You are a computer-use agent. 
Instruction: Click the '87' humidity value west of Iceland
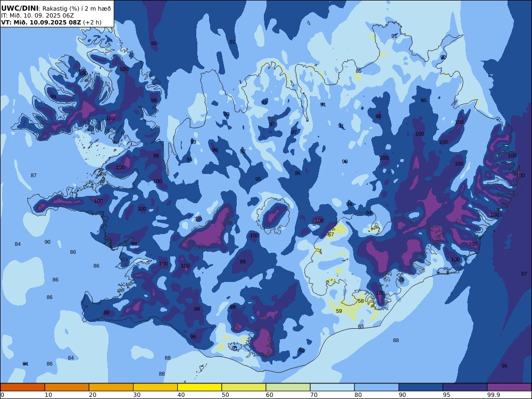pos(33,176)
